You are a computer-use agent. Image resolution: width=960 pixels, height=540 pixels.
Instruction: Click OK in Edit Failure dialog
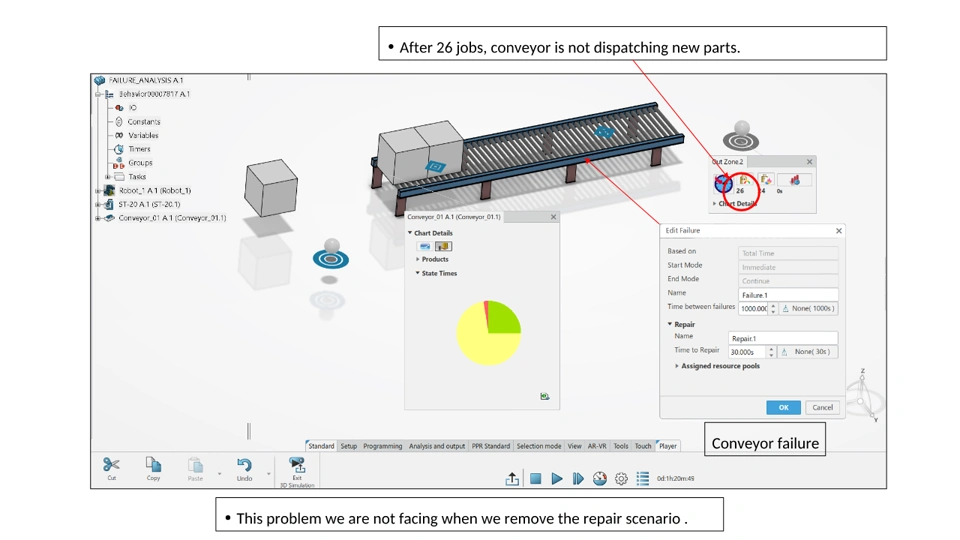point(783,407)
